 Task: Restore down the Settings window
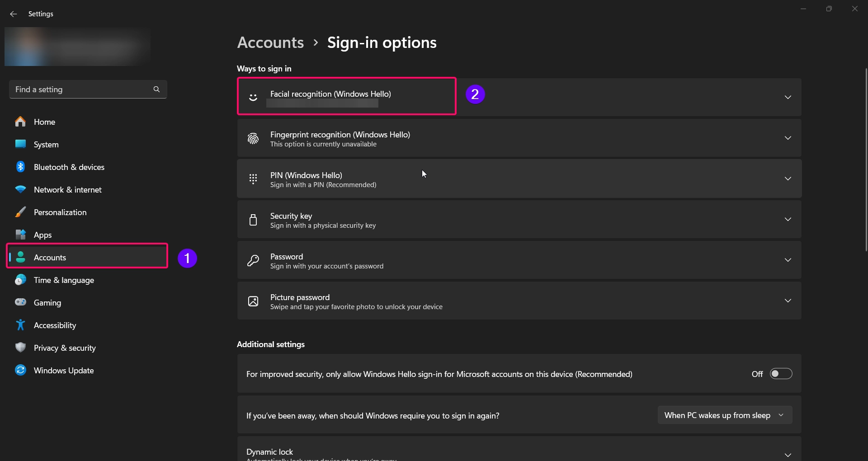click(x=829, y=9)
